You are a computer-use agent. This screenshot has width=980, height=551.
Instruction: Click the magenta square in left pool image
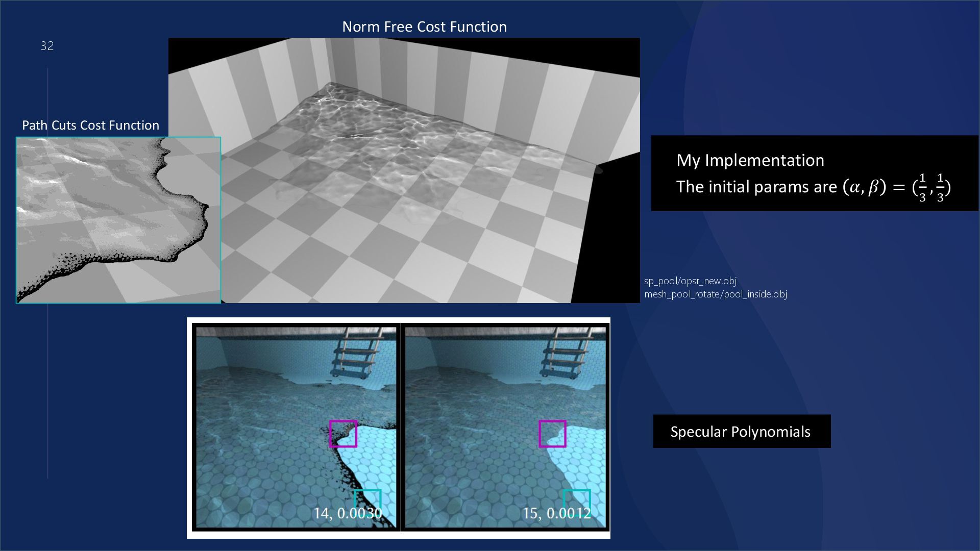click(343, 434)
